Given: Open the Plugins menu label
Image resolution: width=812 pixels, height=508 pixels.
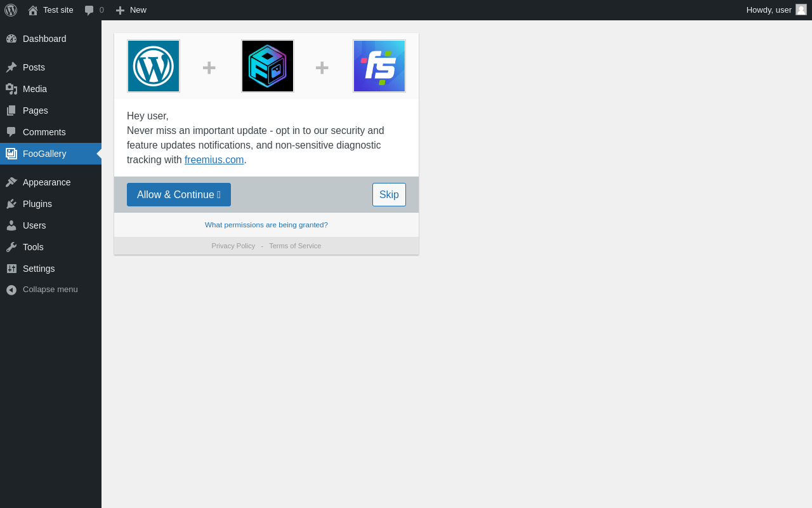Looking at the screenshot, I should point(37,204).
